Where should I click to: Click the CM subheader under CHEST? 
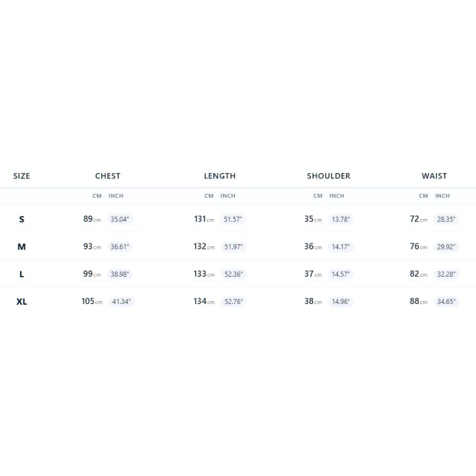97,196
